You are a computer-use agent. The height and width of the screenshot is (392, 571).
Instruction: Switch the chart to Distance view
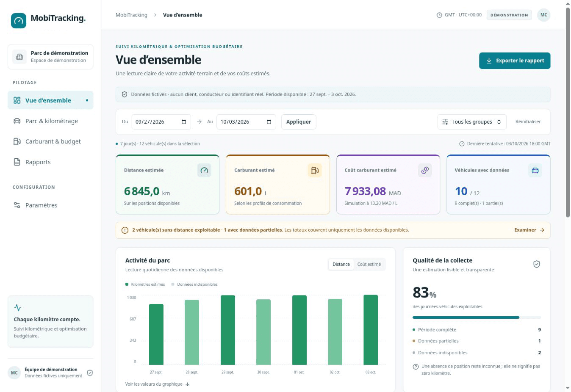tap(341, 264)
